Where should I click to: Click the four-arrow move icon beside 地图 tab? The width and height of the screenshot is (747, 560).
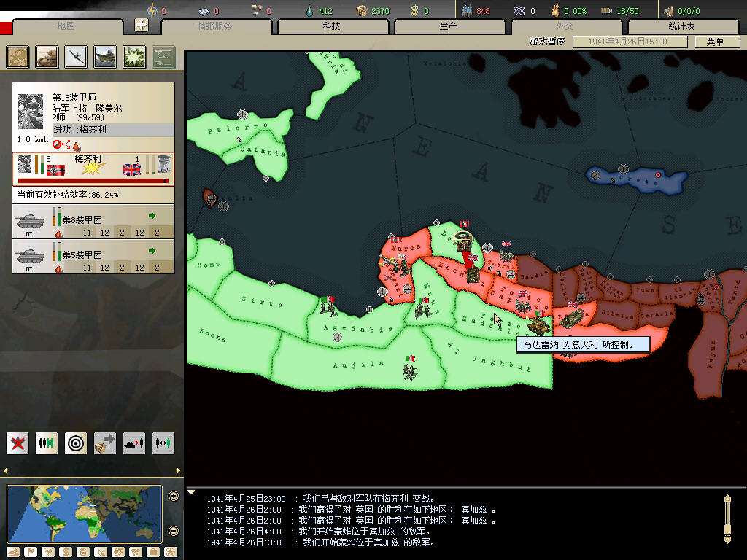142,25
